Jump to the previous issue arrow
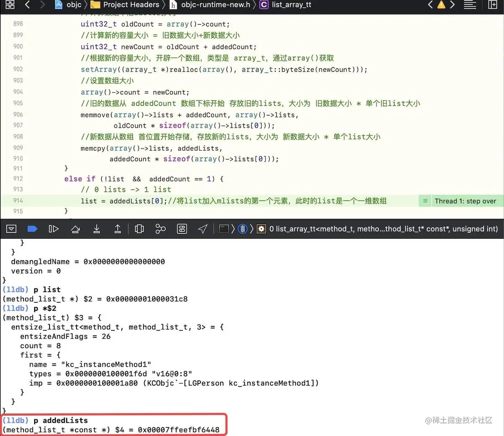The image size is (504, 436). click(430, 5)
